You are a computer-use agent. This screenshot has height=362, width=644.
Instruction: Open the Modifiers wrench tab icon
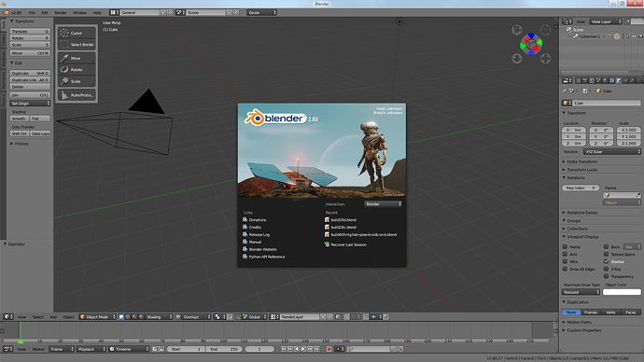pos(632,80)
